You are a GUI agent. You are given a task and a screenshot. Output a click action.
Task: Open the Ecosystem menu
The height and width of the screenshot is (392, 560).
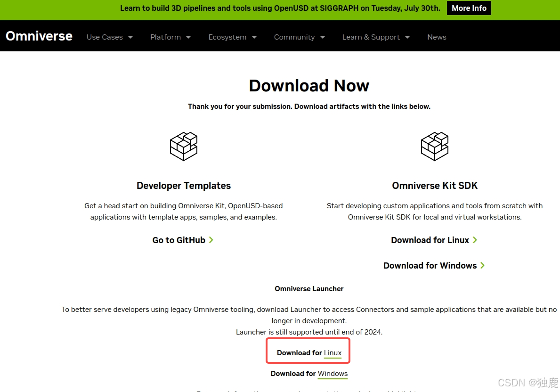pyautogui.click(x=227, y=37)
